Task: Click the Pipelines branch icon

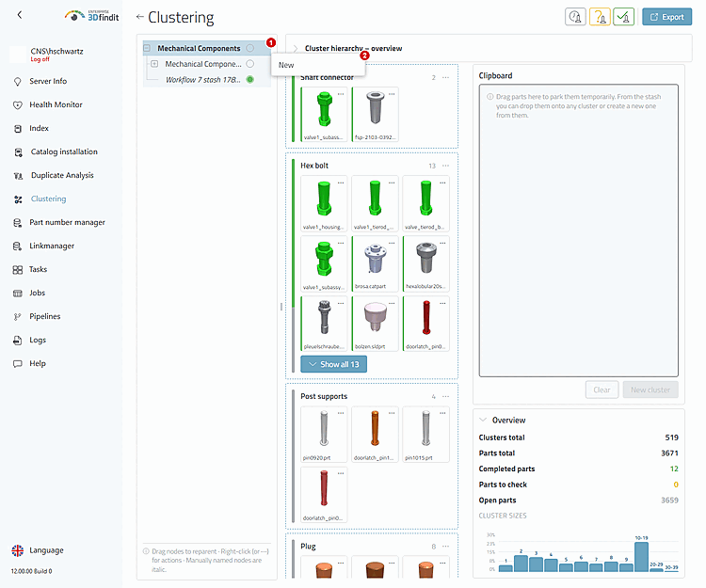Action: 18,317
